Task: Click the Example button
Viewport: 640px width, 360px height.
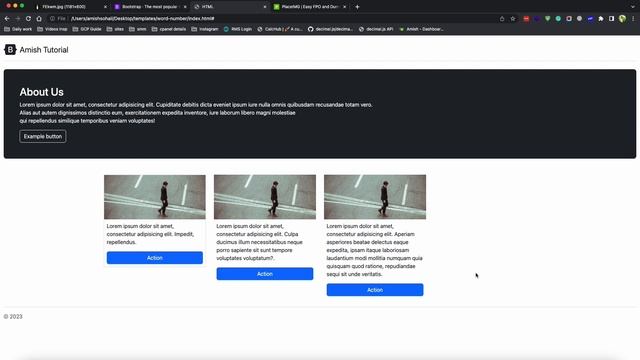Action: (x=42, y=136)
